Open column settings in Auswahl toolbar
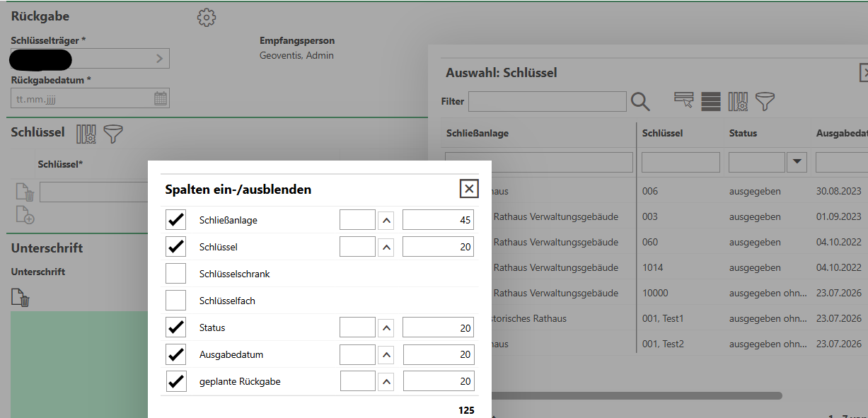 pos(738,101)
